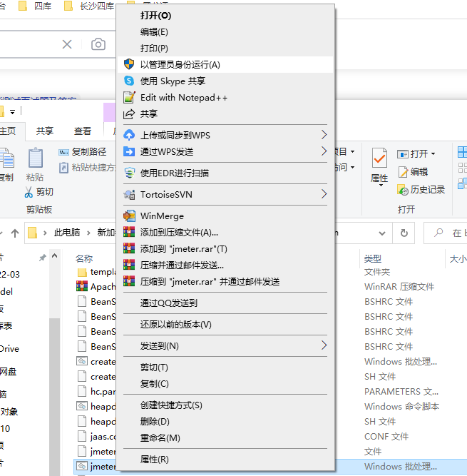Expand the 通过WPS发送 submenu arrow
Screen dimensions: 467x476
click(x=324, y=151)
